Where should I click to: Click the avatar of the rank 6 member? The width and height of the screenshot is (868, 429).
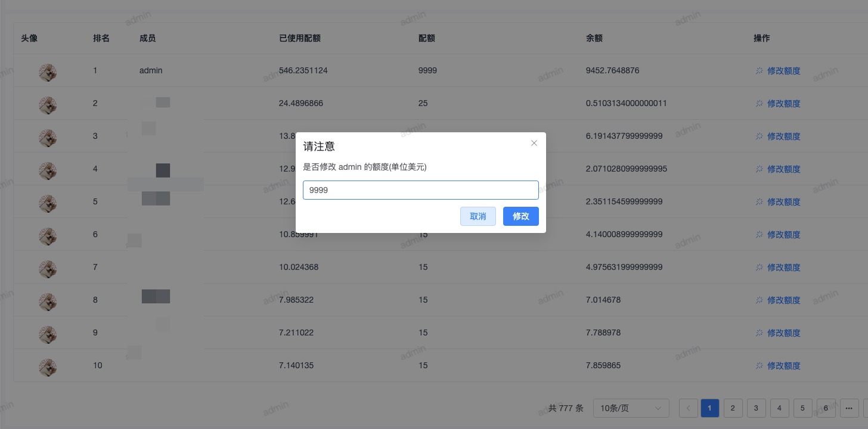coord(48,237)
